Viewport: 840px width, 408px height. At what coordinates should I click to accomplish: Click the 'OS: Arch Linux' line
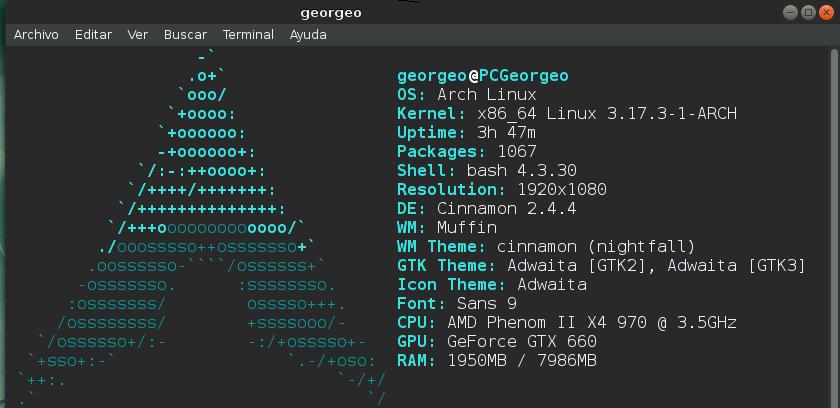[467, 95]
